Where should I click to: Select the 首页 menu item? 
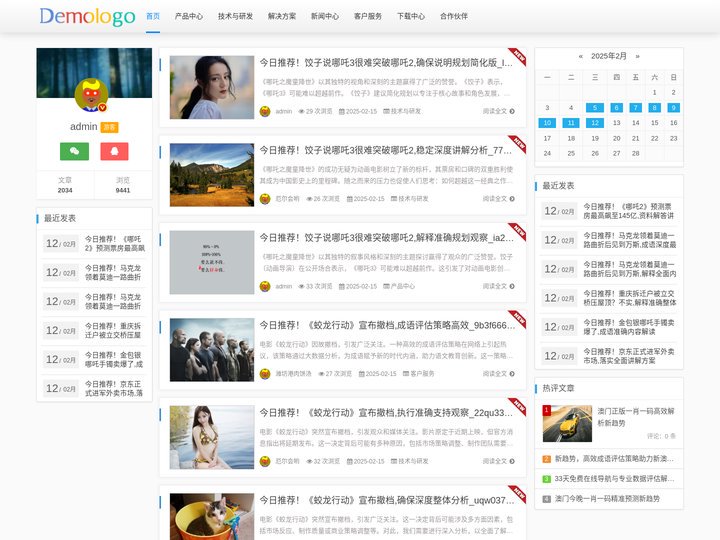153,16
